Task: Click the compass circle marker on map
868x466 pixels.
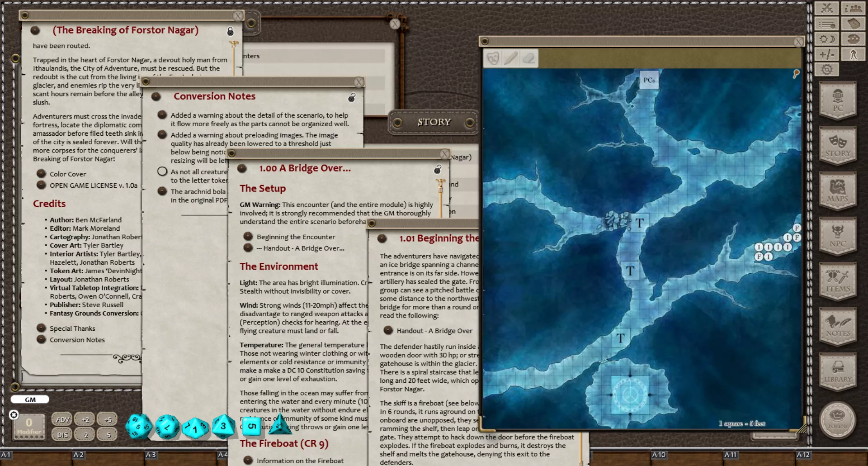Action: pyautogui.click(x=630, y=395)
